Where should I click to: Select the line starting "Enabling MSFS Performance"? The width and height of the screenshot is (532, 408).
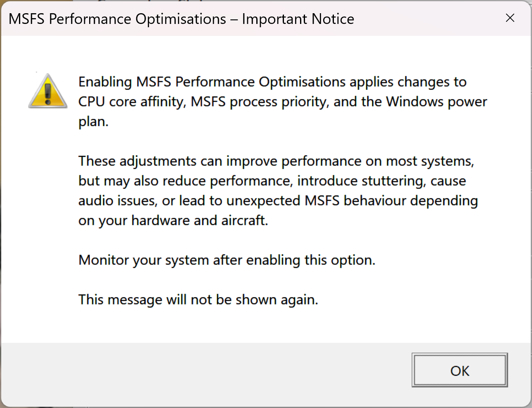tap(272, 82)
